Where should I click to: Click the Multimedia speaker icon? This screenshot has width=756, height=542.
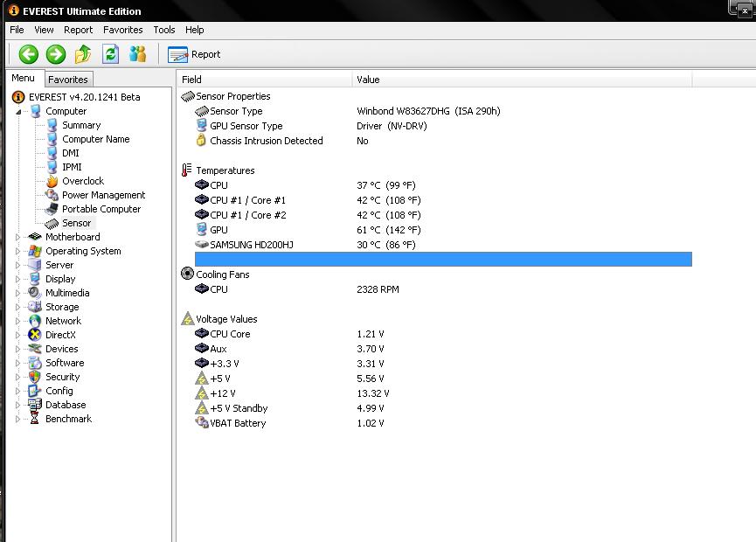coord(35,293)
